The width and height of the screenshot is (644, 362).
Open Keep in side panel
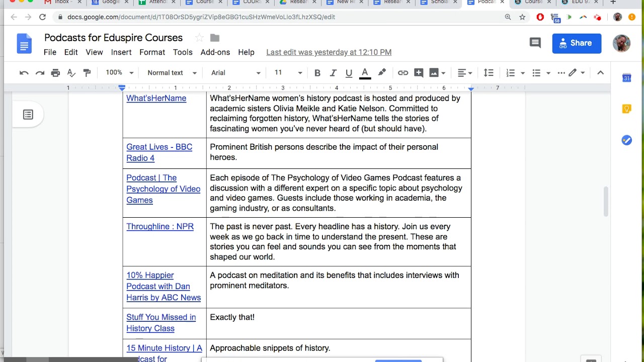(x=626, y=109)
